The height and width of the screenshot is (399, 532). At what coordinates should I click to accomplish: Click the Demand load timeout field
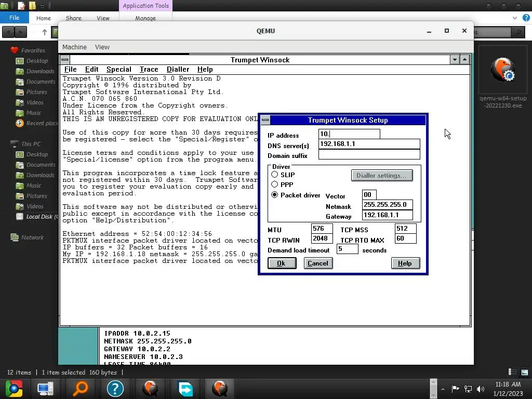click(347, 249)
